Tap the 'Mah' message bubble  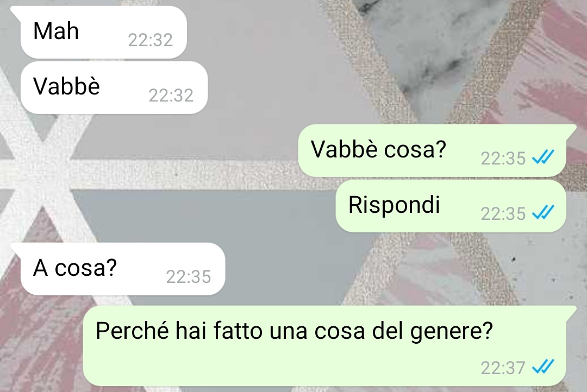[103, 32]
